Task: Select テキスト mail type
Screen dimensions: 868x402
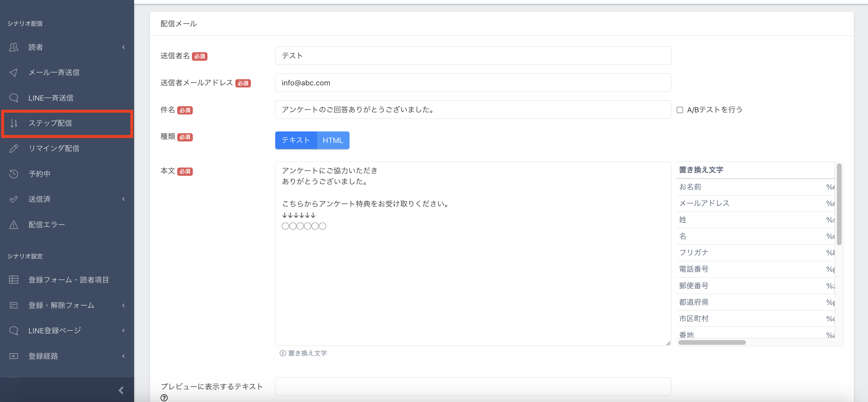Action: point(295,140)
